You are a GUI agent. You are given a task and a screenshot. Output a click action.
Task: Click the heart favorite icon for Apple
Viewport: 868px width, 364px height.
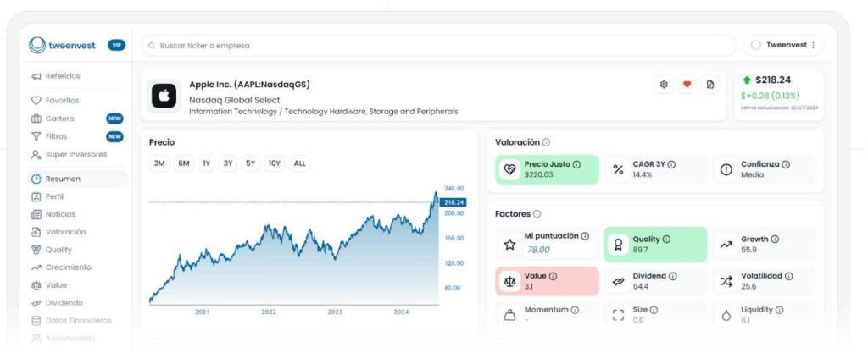pyautogui.click(x=687, y=85)
